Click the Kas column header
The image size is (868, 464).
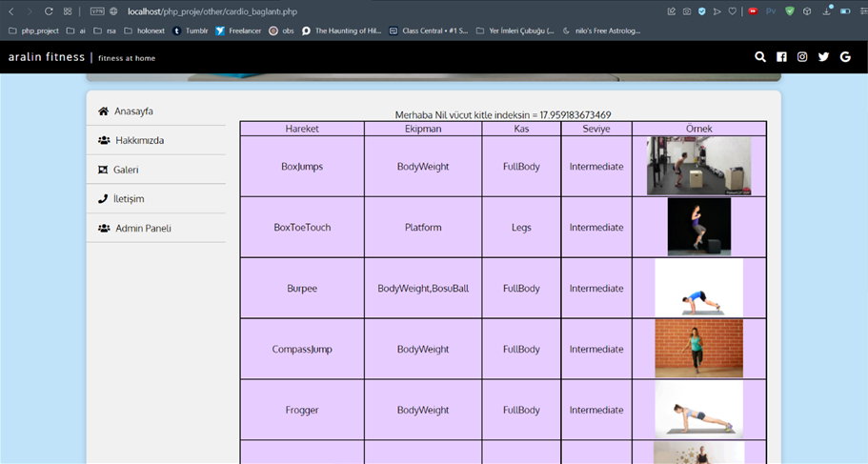coord(521,129)
